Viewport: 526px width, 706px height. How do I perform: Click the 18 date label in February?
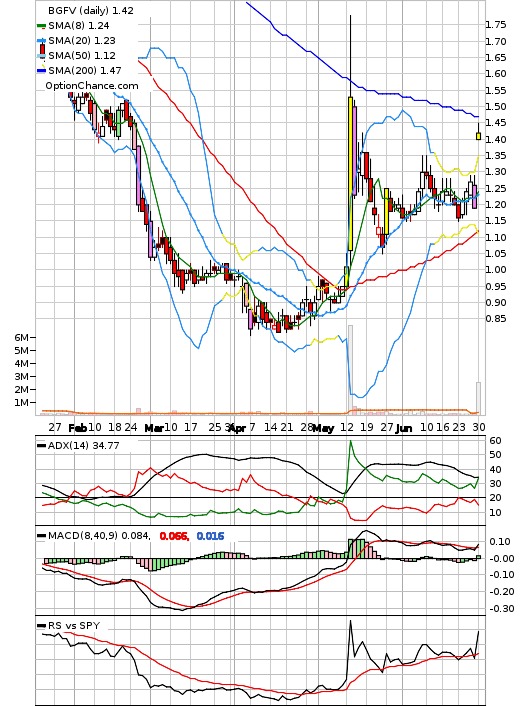pyautogui.click(x=115, y=427)
